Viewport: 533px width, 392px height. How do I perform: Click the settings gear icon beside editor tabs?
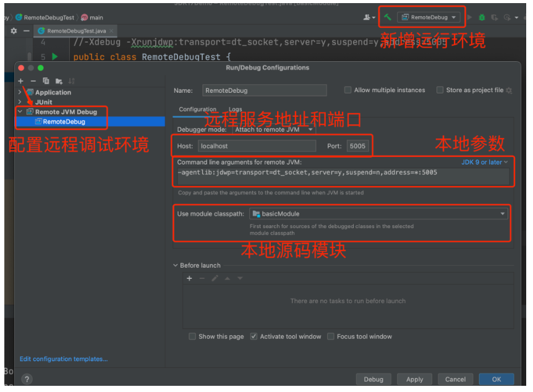coord(14,31)
